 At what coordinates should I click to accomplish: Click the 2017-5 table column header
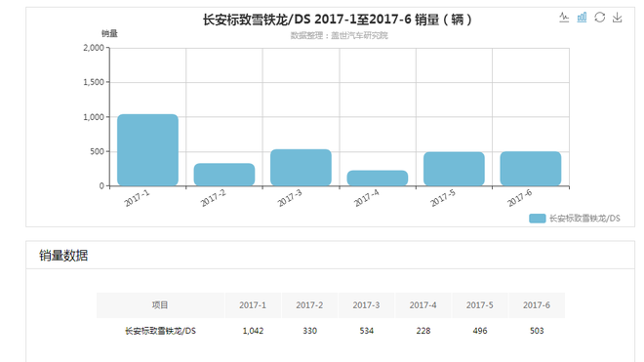pos(480,305)
